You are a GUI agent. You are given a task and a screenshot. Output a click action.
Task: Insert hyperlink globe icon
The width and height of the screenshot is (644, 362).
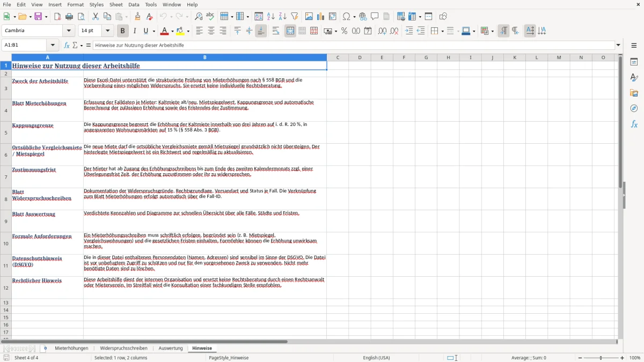pyautogui.click(x=363, y=17)
